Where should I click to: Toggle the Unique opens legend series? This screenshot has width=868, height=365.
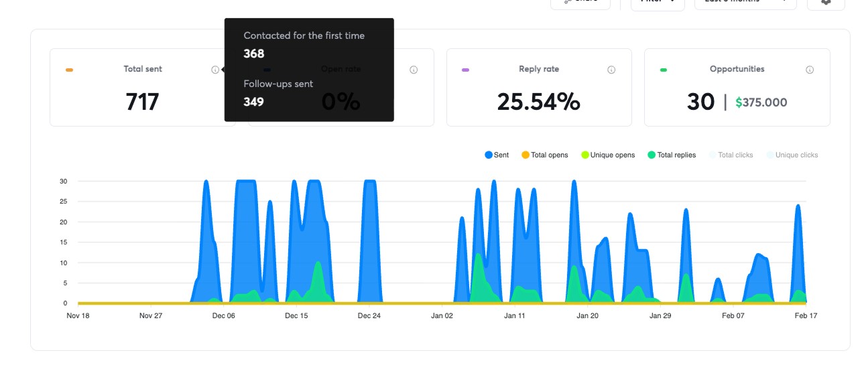[x=608, y=155]
